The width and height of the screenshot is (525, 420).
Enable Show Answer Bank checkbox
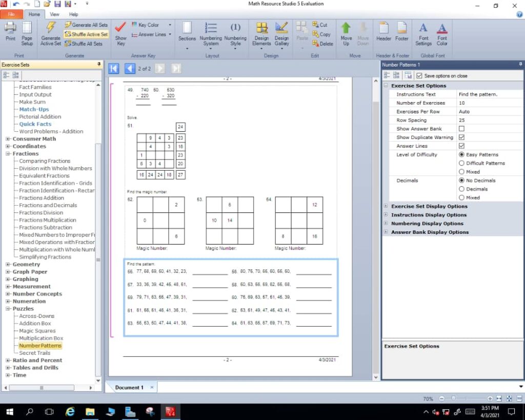pyautogui.click(x=461, y=129)
